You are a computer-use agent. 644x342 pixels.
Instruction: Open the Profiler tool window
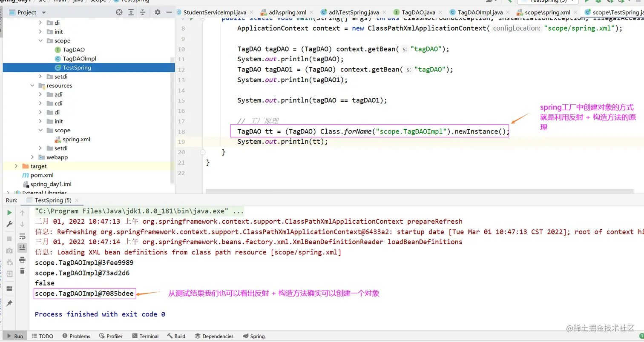click(110, 336)
